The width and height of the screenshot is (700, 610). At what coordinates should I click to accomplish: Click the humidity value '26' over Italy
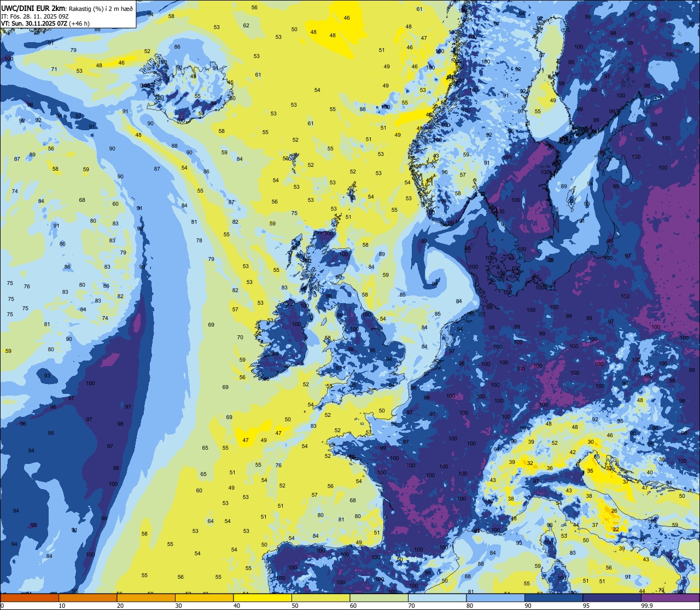pos(614,511)
